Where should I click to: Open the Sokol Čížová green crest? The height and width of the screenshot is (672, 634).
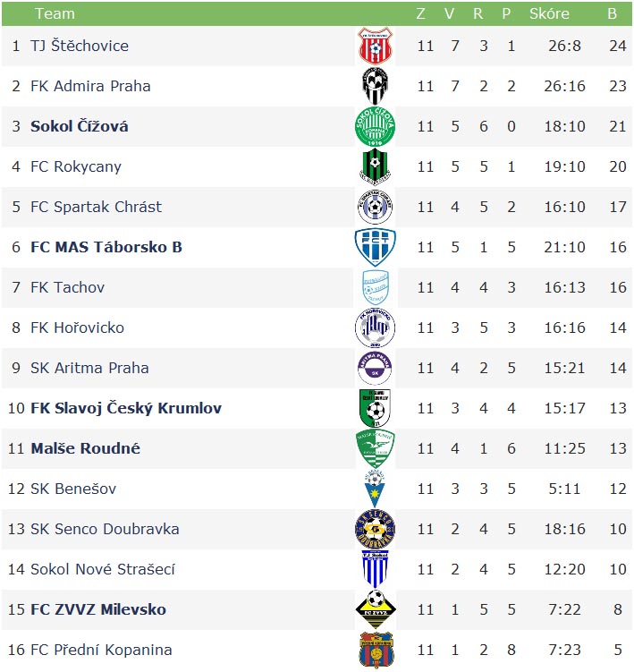pos(376,126)
